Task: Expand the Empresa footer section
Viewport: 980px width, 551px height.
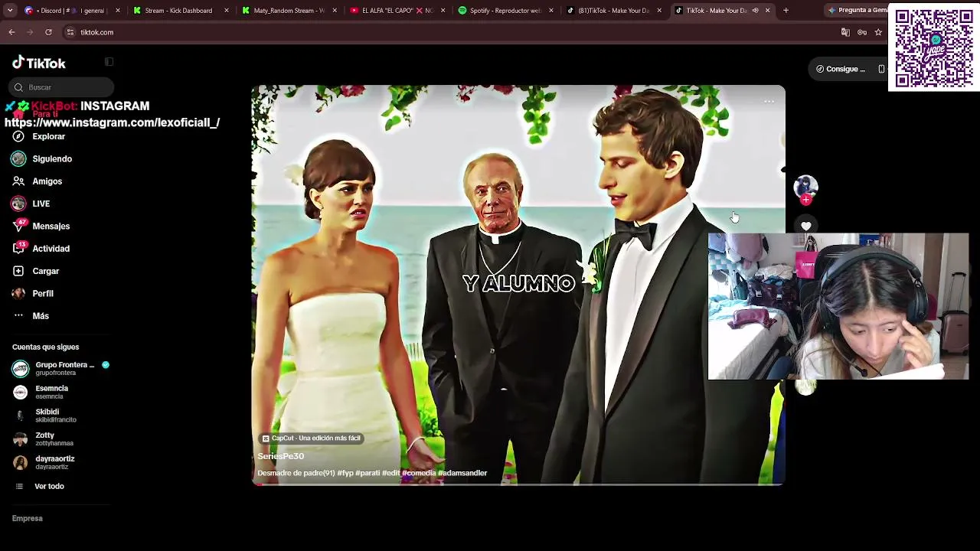Action: 28,519
